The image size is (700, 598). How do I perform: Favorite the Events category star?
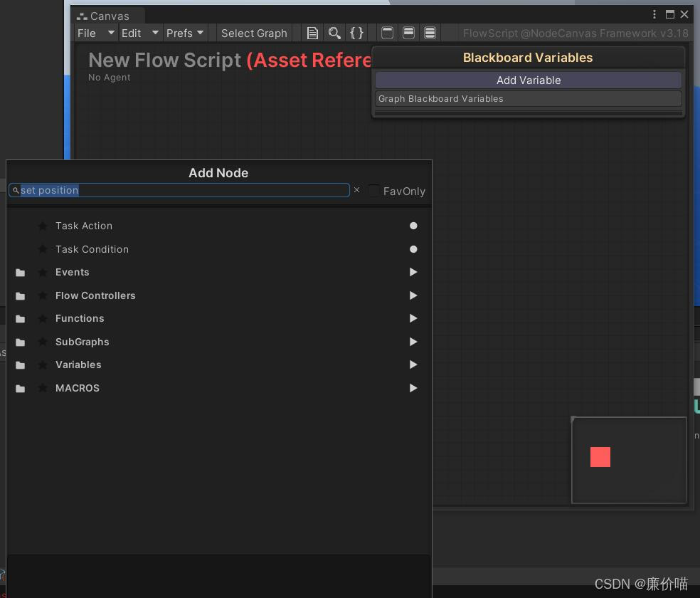click(43, 272)
